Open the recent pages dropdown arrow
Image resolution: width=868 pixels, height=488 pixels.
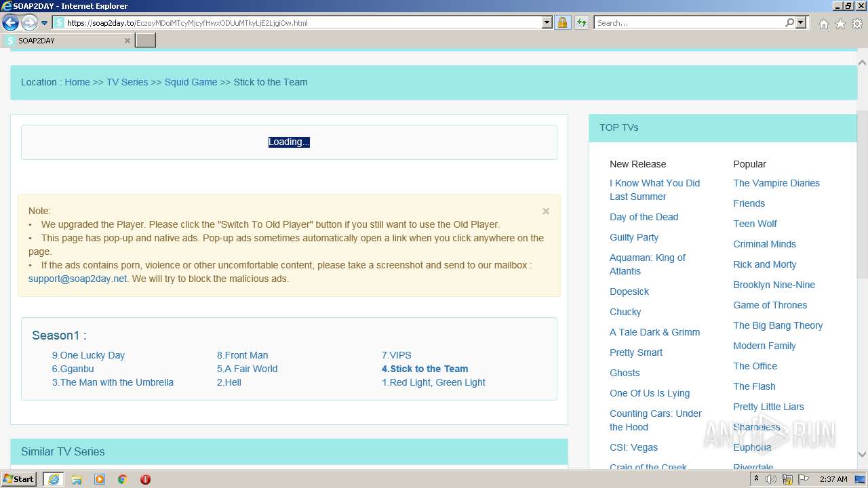coord(45,23)
